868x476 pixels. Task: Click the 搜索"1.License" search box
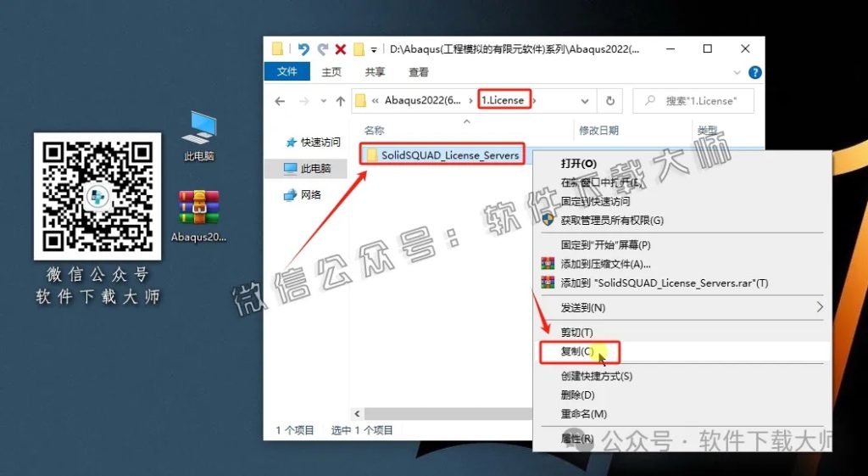pyautogui.click(x=693, y=101)
